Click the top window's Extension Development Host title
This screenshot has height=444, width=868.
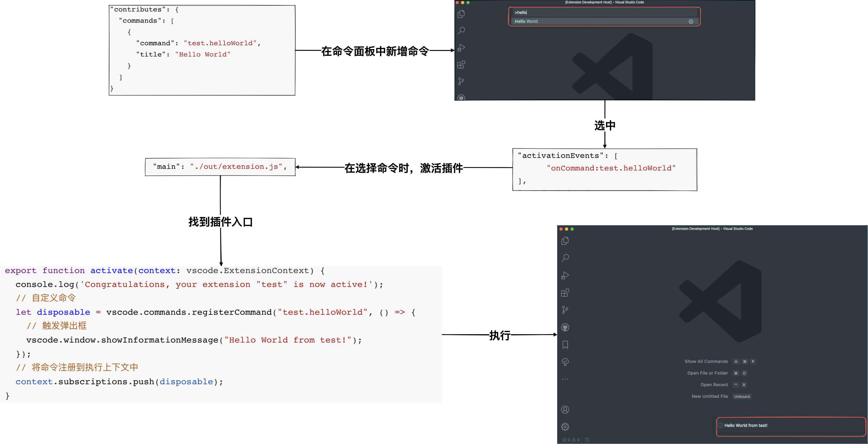[604, 2]
